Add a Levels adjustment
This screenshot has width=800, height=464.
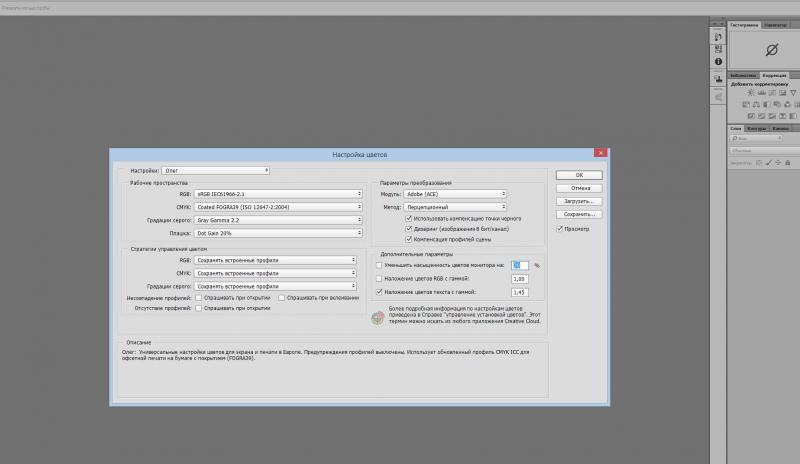(x=761, y=93)
